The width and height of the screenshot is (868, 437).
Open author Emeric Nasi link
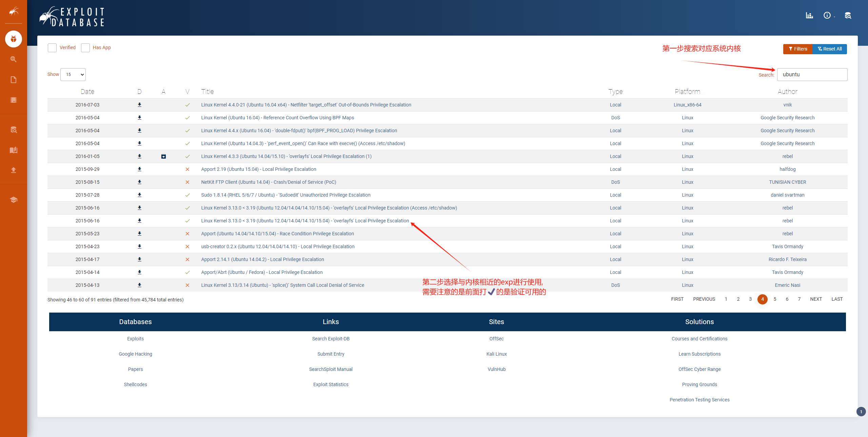pos(787,285)
